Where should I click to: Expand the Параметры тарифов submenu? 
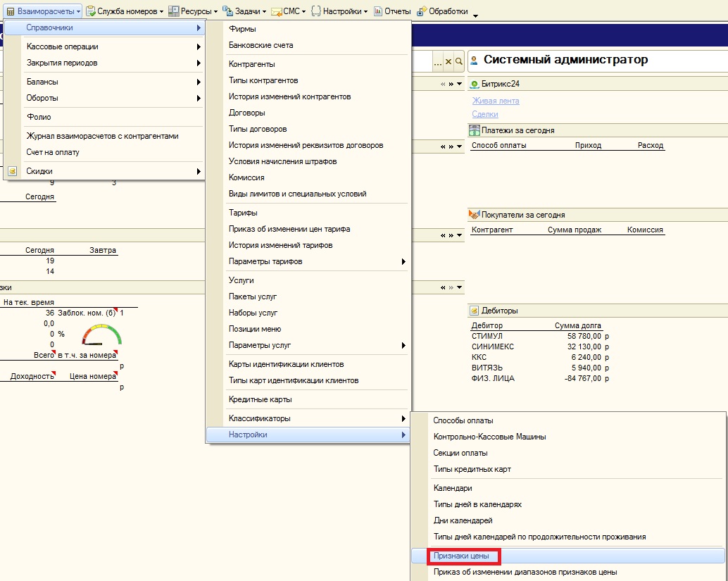308,261
